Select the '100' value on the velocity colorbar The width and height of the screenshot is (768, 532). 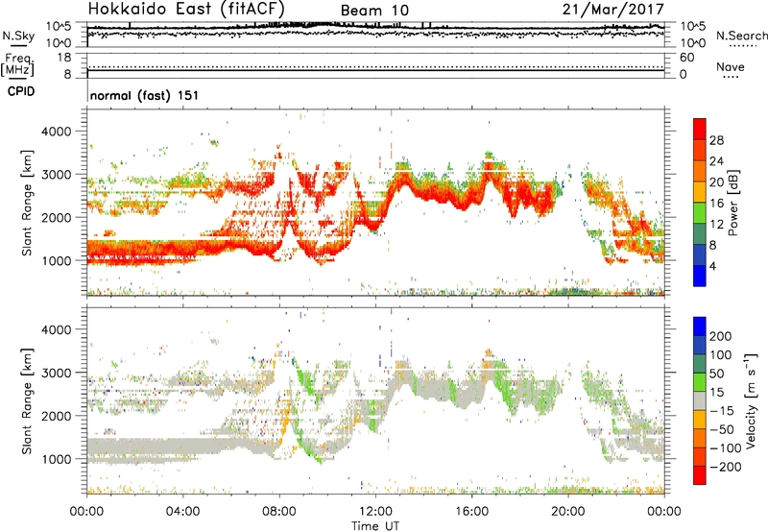[721, 354]
